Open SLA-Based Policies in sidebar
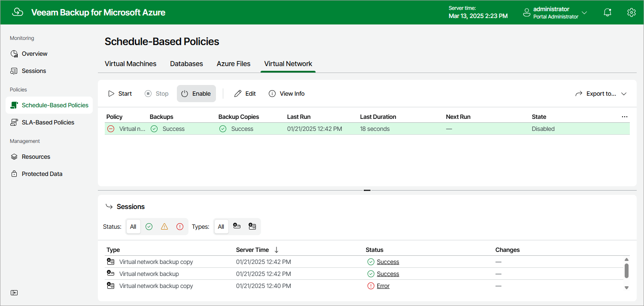The height and width of the screenshot is (306, 644). pyautogui.click(x=48, y=122)
